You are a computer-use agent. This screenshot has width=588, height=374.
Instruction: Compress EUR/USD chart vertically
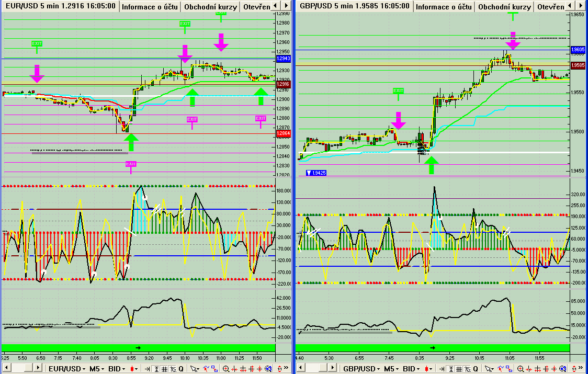click(259, 369)
